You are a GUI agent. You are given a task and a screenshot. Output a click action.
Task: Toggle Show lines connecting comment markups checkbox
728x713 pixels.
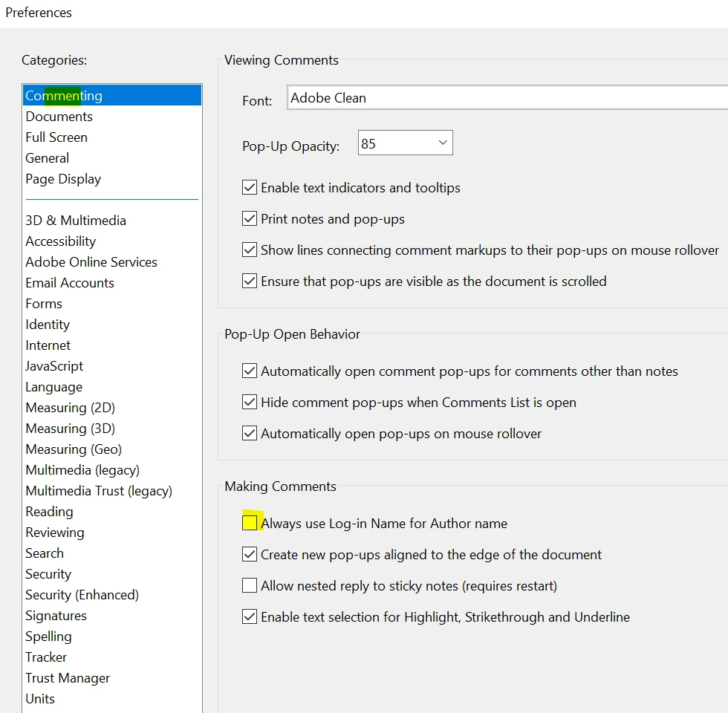coord(250,250)
